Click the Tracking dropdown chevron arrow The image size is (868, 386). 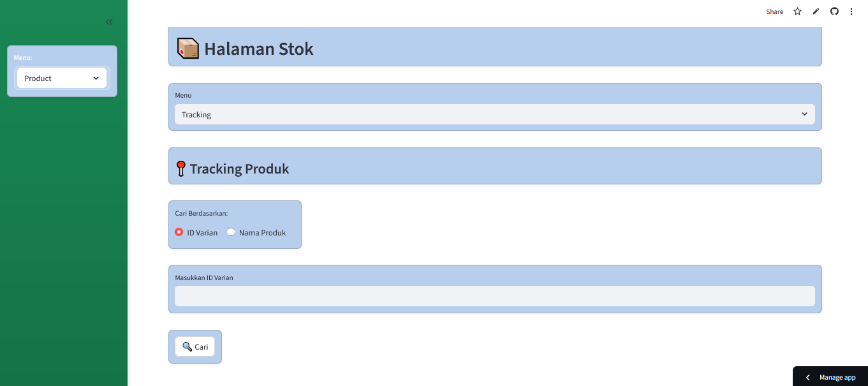coord(804,114)
